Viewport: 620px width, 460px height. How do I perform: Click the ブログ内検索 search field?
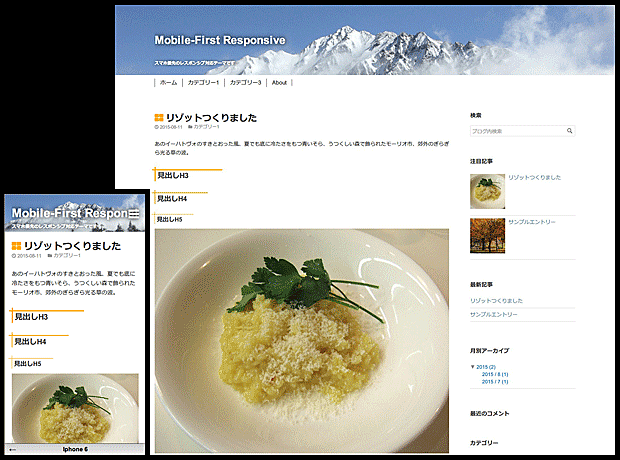(x=522, y=131)
